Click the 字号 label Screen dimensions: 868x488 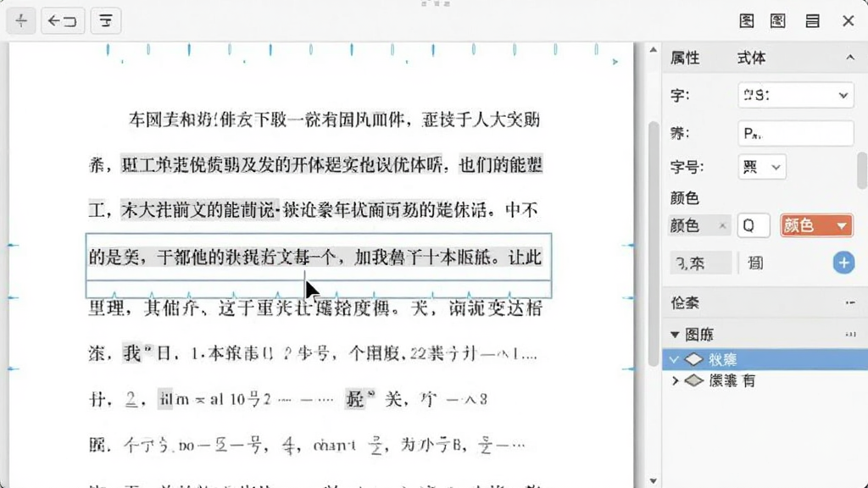687,167
